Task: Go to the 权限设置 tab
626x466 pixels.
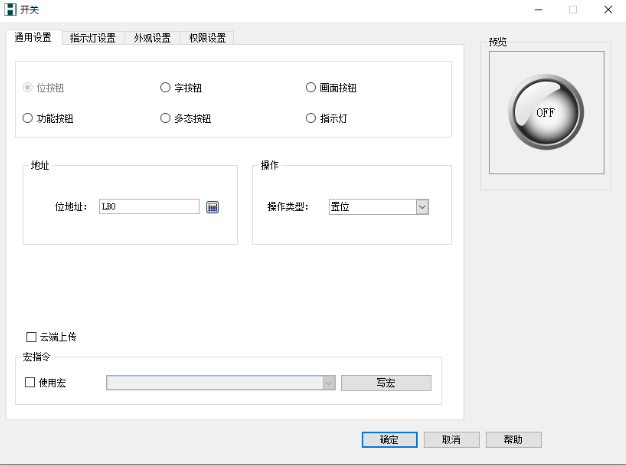Action: 206,38
